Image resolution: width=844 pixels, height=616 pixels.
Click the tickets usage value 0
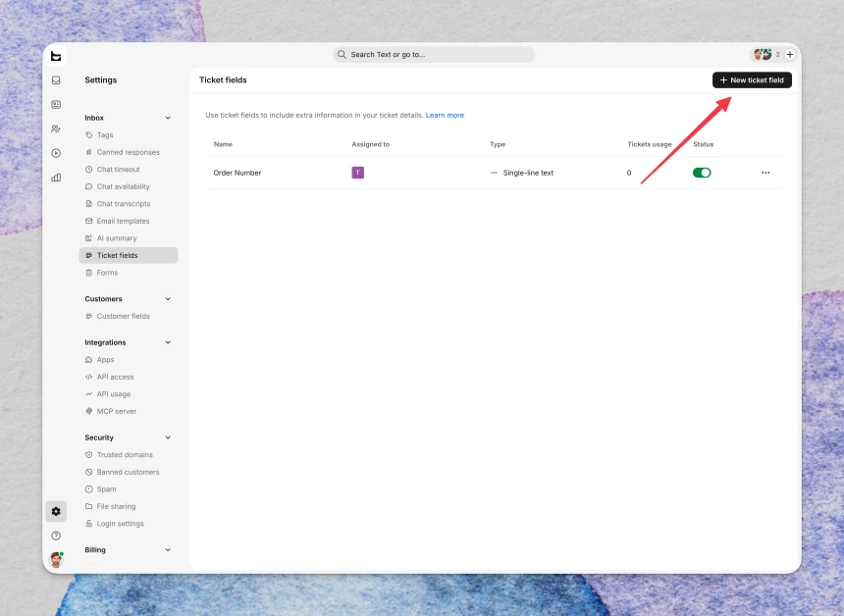coord(629,173)
